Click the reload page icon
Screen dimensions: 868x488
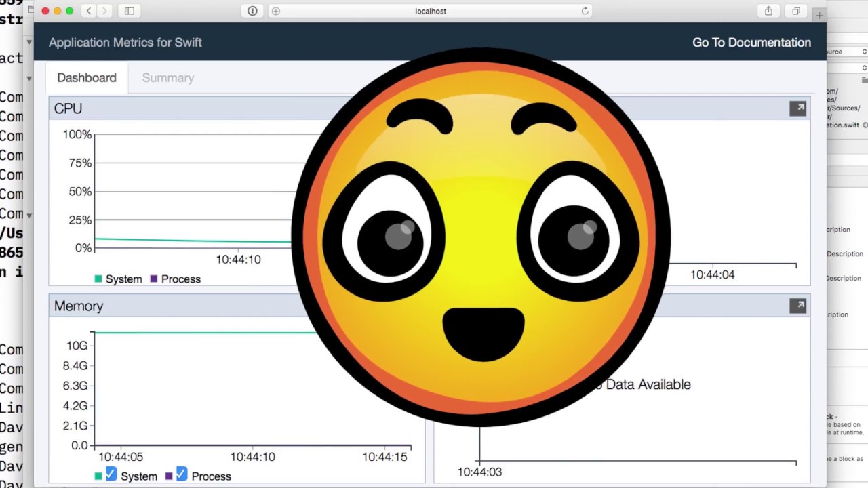pos(585,11)
